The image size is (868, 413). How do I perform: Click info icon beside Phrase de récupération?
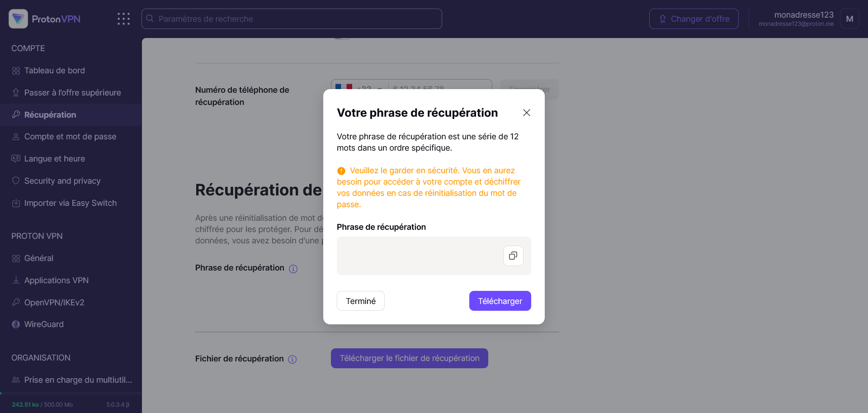click(x=293, y=269)
